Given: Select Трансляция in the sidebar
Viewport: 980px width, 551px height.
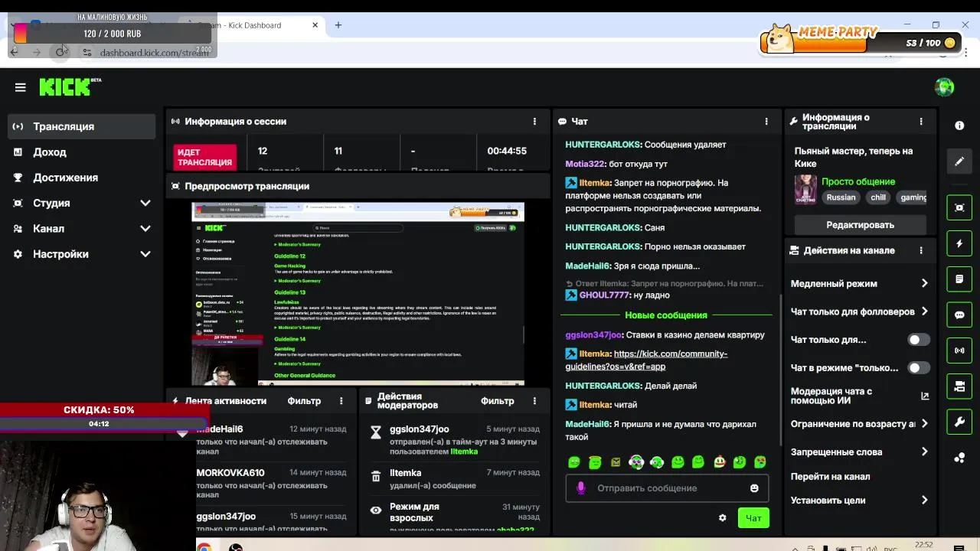Looking at the screenshot, I should click(x=82, y=126).
